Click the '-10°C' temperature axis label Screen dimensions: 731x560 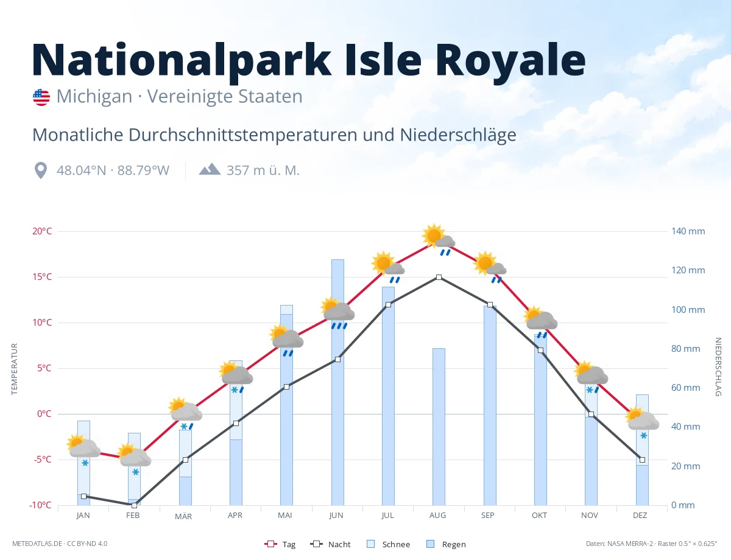[41, 505]
